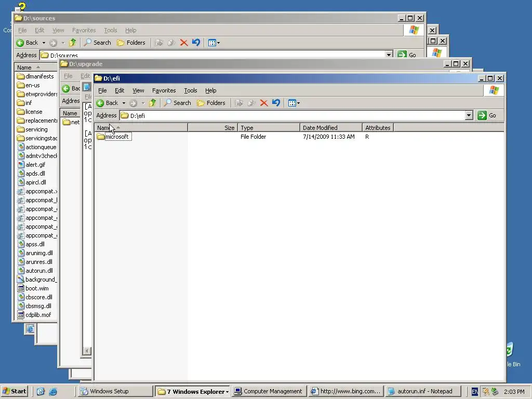Screen dimensions: 532x399
Task: Click Move To icon in D:\efi toolbar
Action: point(239,103)
